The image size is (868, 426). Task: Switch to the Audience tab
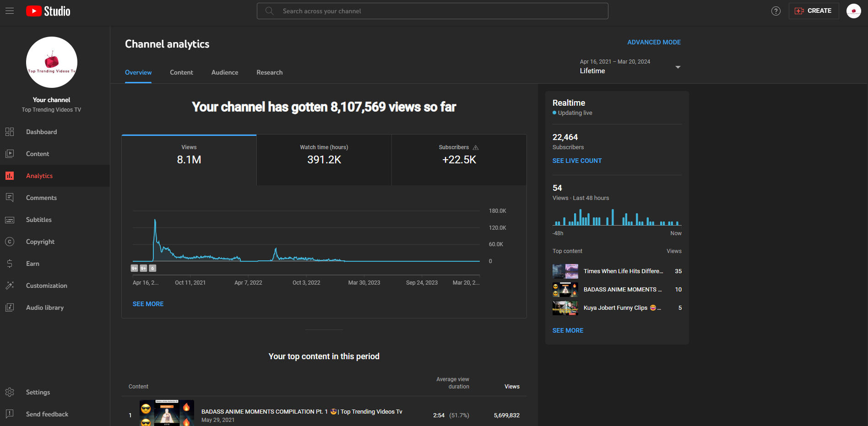point(225,72)
